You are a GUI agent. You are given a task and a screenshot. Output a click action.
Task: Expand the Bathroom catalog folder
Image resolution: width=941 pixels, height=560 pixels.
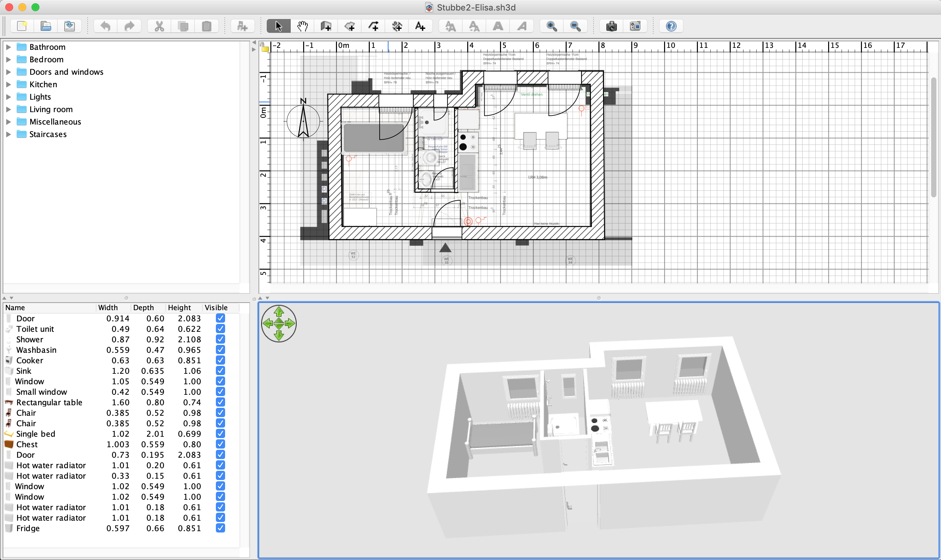[8, 47]
